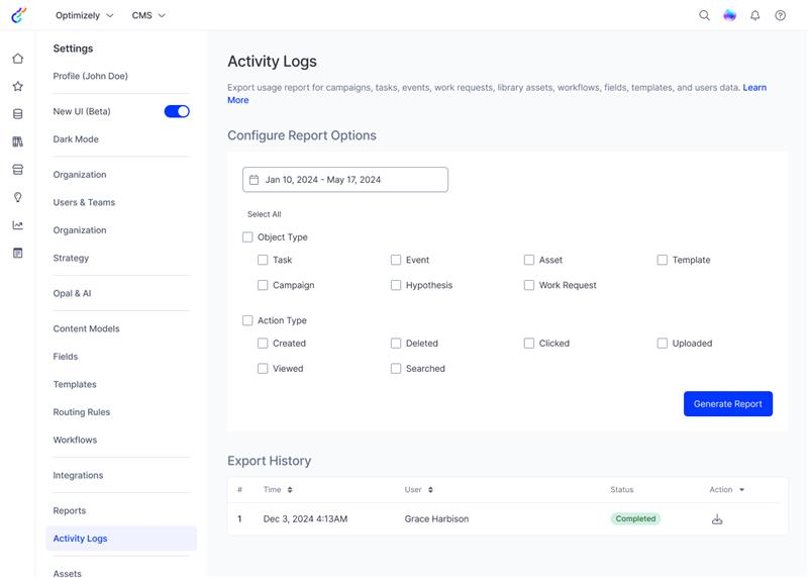Open the date range field
The height and width of the screenshot is (578, 808).
point(345,180)
